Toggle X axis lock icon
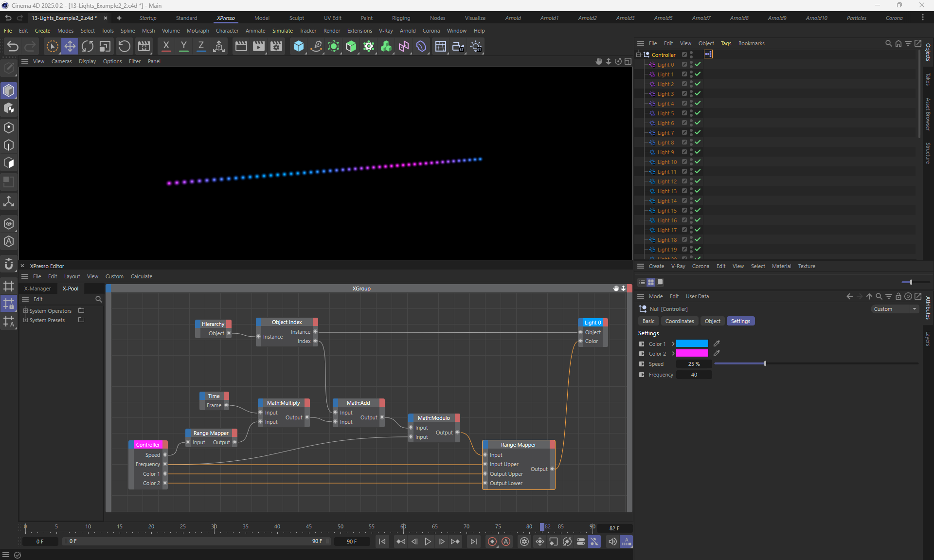 (166, 46)
